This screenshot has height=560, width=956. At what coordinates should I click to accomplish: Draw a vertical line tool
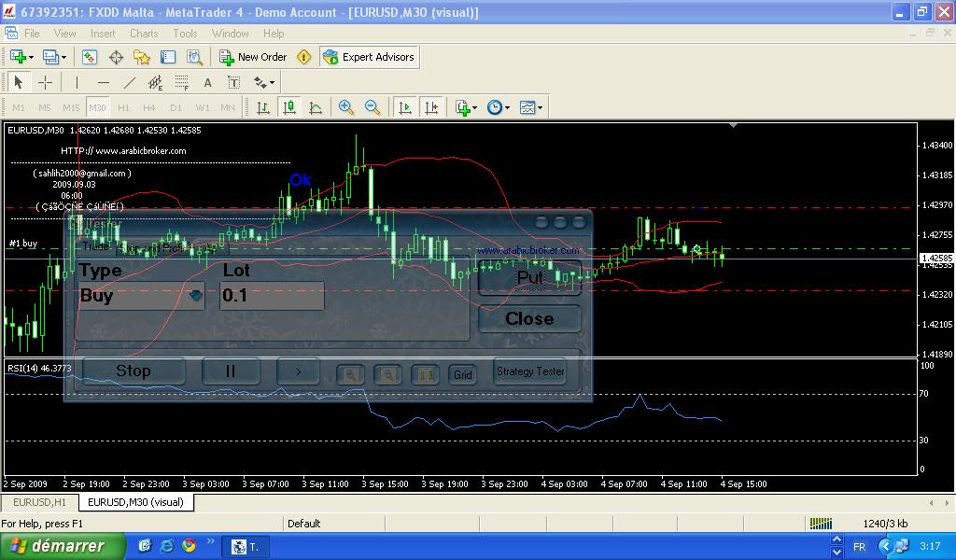click(77, 82)
